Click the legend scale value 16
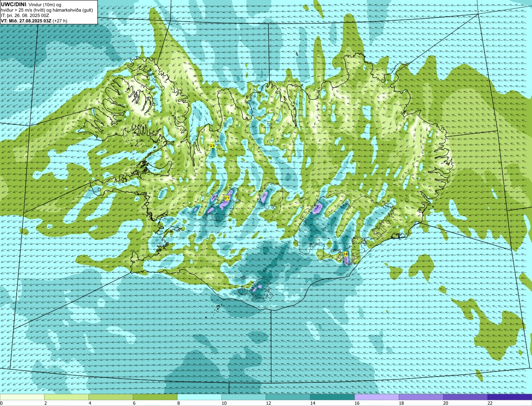532x406 pixels. tap(357, 403)
